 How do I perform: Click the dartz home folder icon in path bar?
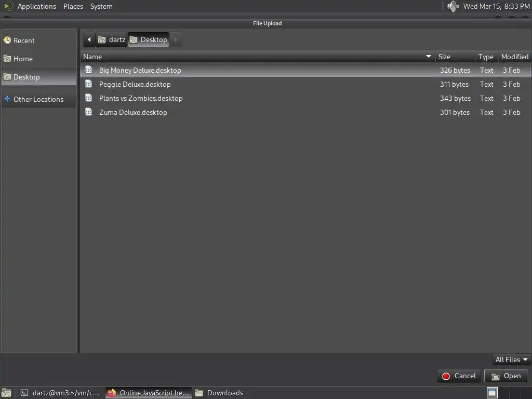click(102, 39)
